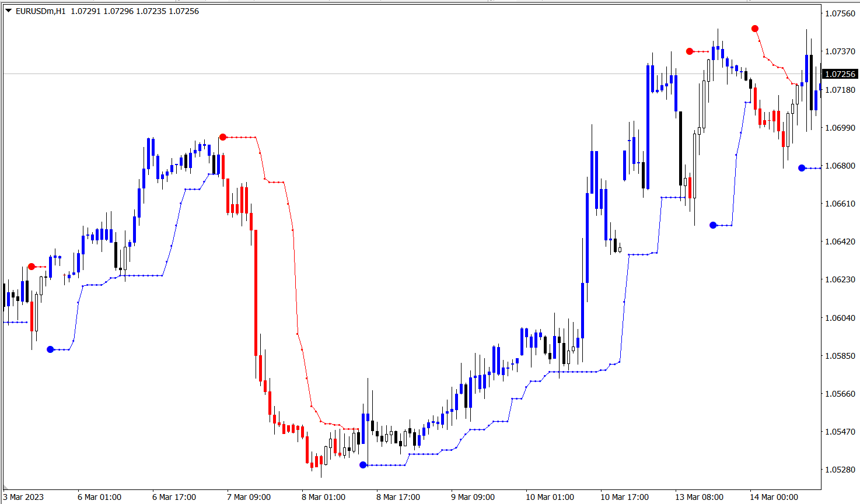Screen dimensions: 860x504
Task: Click the 9 Mar 09:00 time label
Action: coord(473,497)
